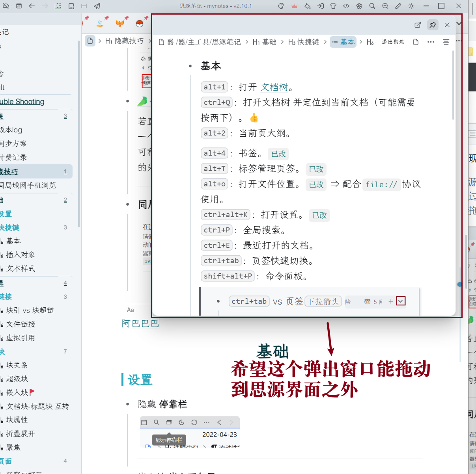Click popup outline lines icon
Screen dimensions: 476x474
(x=446, y=42)
